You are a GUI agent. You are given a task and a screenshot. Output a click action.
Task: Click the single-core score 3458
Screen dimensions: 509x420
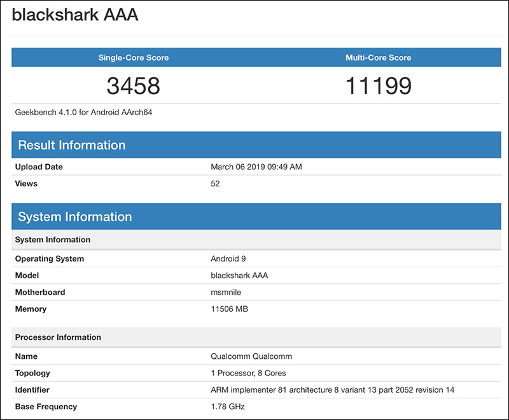click(x=134, y=86)
